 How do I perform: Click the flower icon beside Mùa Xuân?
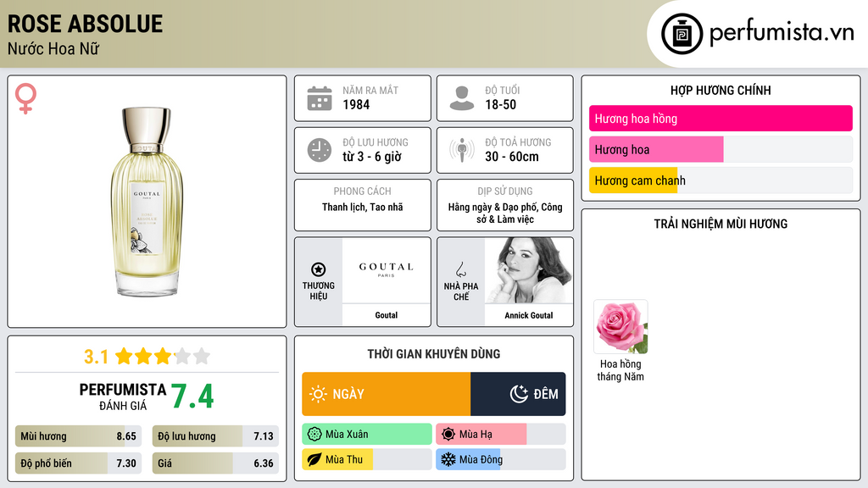click(314, 435)
